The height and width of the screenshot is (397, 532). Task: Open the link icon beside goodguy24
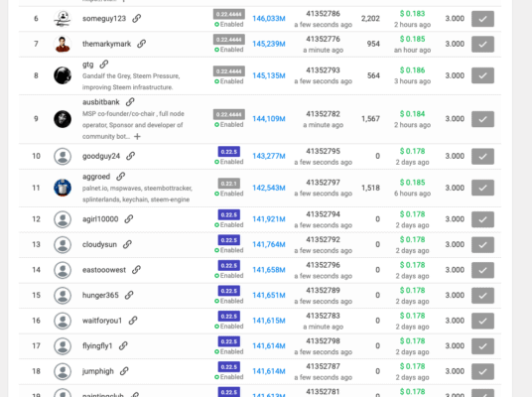(131, 156)
